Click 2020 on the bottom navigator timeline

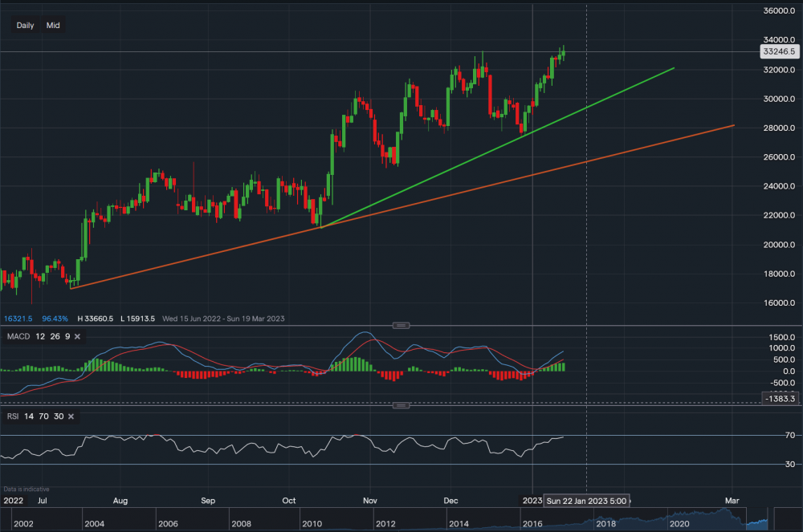(x=679, y=524)
